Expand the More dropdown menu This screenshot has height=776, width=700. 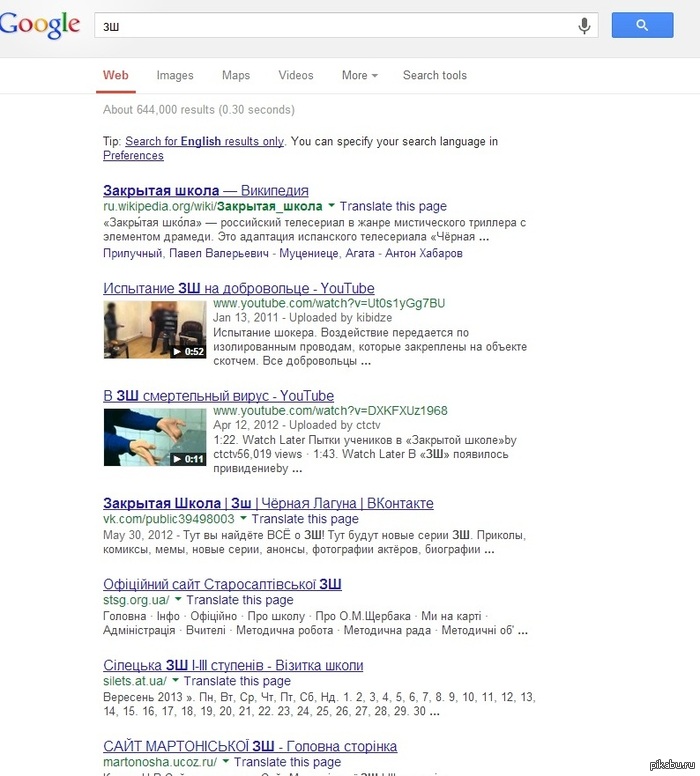click(359, 75)
